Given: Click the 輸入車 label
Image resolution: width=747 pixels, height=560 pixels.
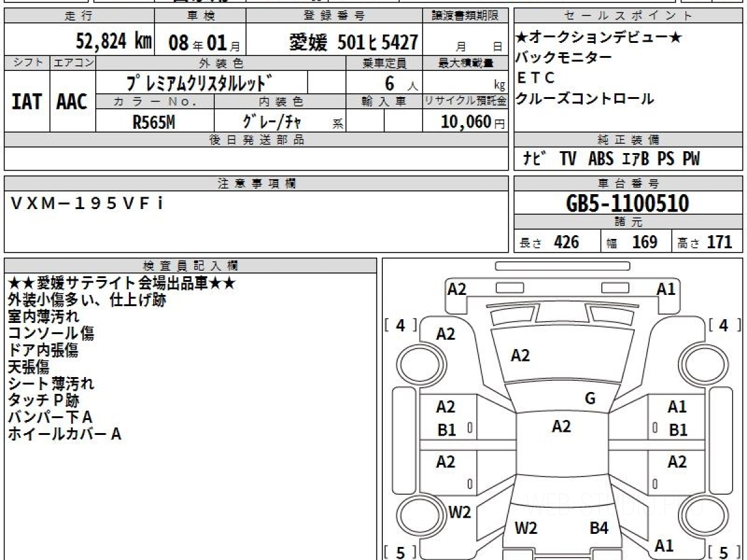Looking at the screenshot, I should click(383, 101).
